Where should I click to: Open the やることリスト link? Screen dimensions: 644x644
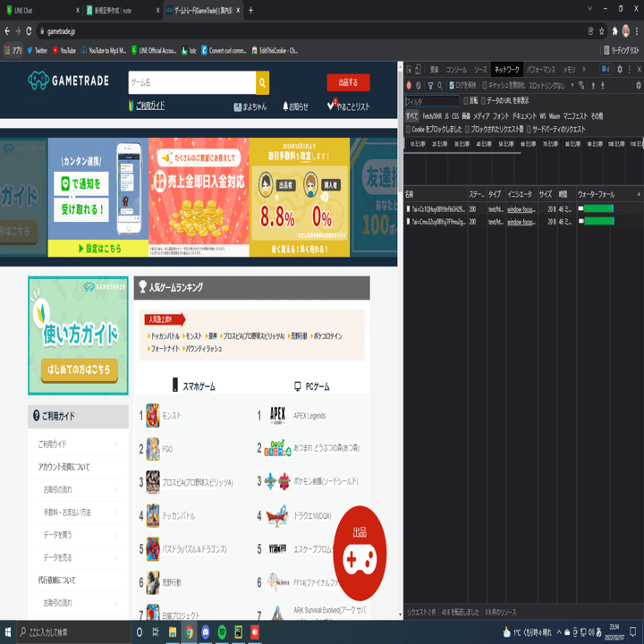point(348,106)
